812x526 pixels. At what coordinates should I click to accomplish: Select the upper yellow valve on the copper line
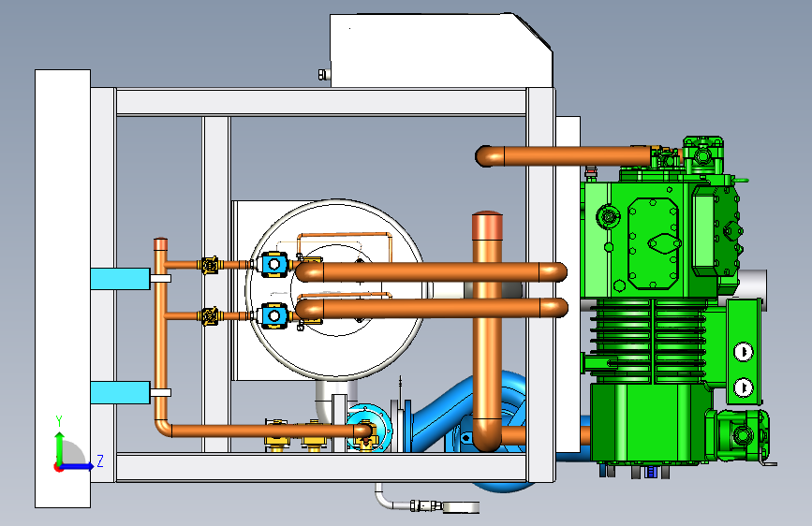point(210,265)
